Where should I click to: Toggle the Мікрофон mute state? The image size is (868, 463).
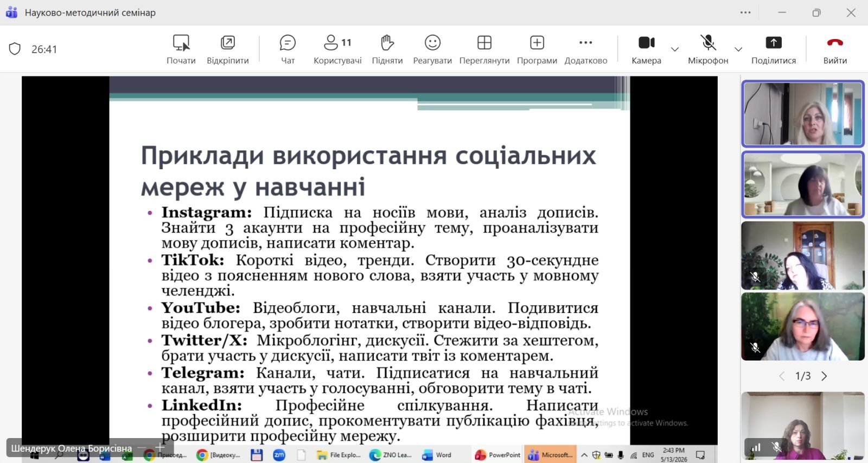coord(708,49)
